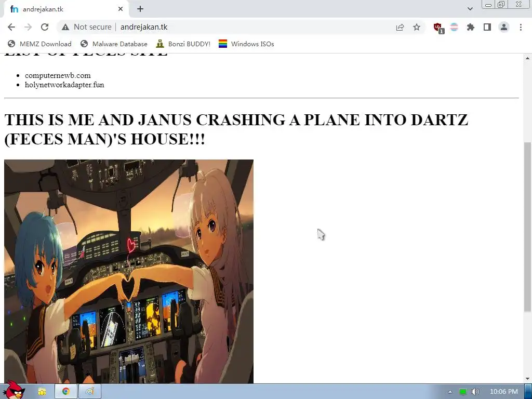Click the computernewb.com list item
Image resolution: width=532 pixels, height=399 pixels.
coord(58,75)
